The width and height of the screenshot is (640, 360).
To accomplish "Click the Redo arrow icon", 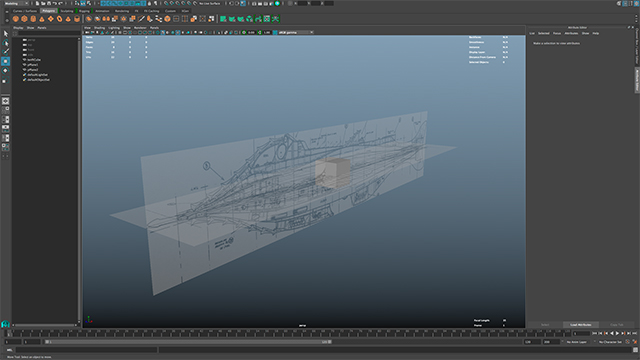I will click(x=60, y=3).
